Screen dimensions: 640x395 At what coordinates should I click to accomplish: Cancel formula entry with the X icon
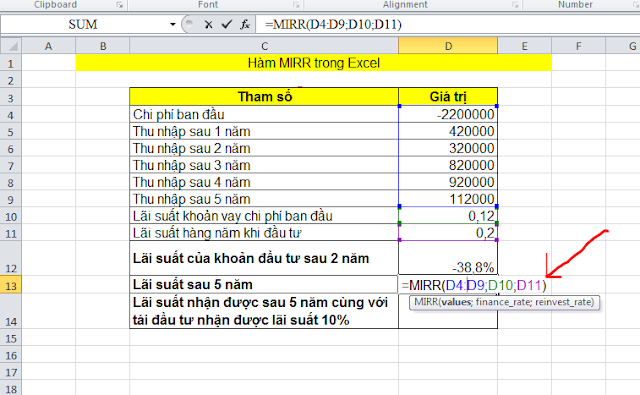tap(208, 24)
